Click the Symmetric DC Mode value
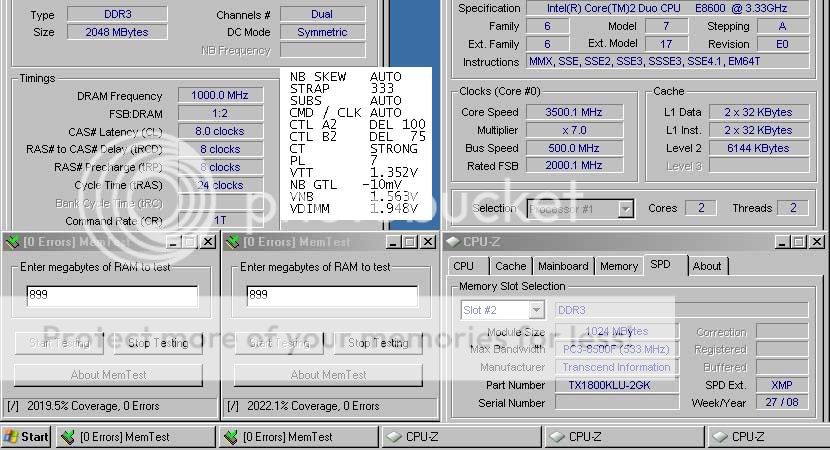The width and height of the screenshot is (830, 450). point(322,32)
